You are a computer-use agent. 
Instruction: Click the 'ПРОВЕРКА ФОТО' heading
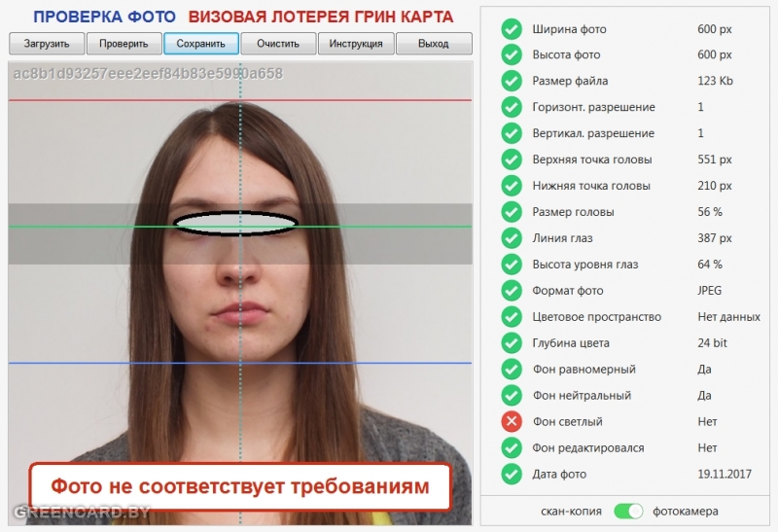104,17
